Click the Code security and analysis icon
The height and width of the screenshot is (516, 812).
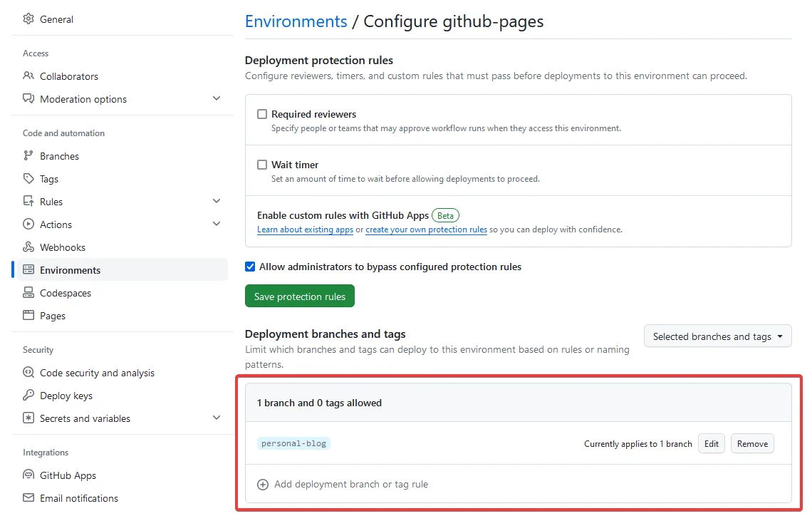coord(28,373)
